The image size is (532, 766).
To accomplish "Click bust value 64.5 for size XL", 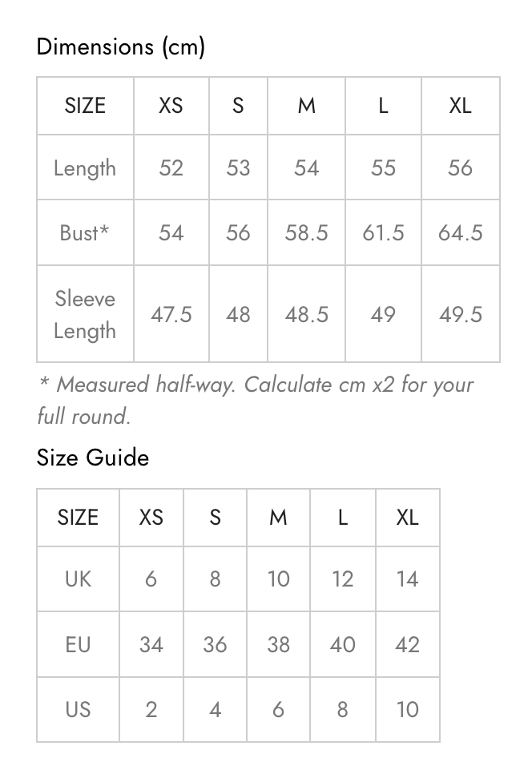I will point(460,232).
